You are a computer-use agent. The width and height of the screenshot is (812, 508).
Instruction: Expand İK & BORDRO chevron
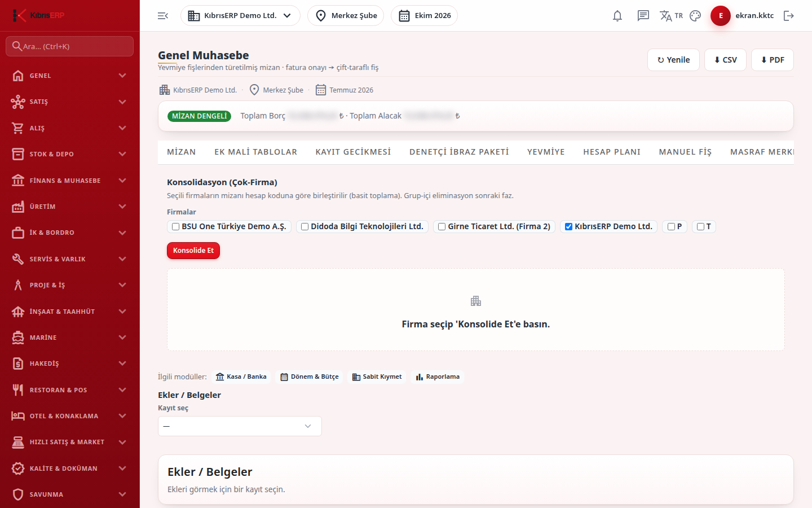(122, 233)
